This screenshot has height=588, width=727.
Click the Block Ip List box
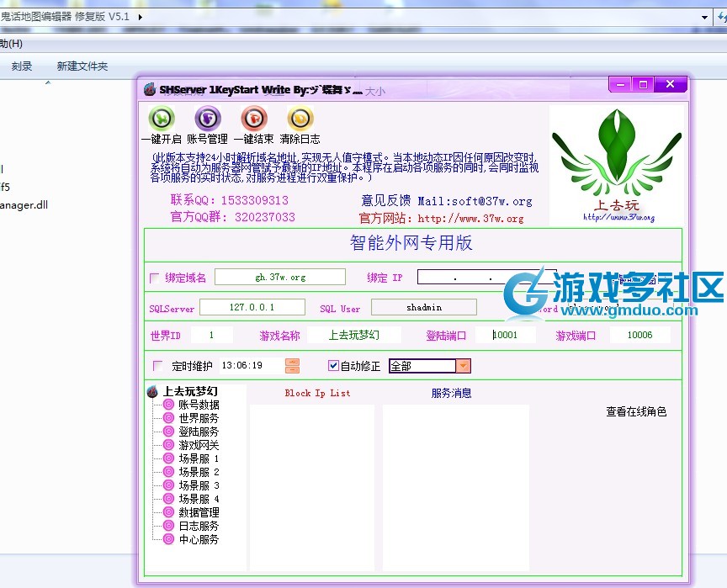312,487
